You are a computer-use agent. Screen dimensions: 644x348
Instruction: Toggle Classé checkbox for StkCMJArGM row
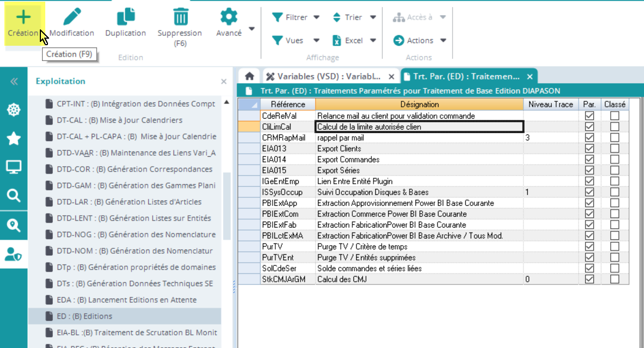point(615,279)
